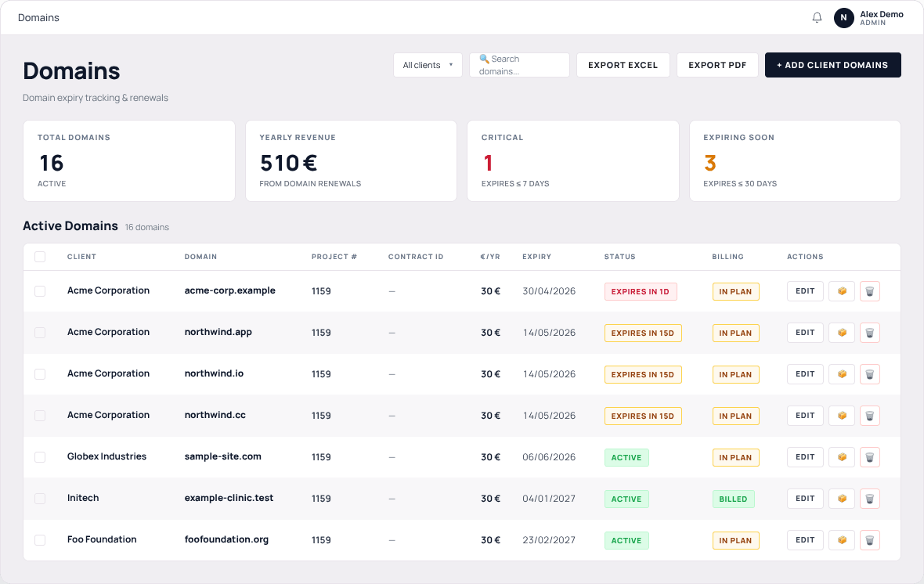
Task: Click the Status column header
Action: pyautogui.click(x=620, y=257)
